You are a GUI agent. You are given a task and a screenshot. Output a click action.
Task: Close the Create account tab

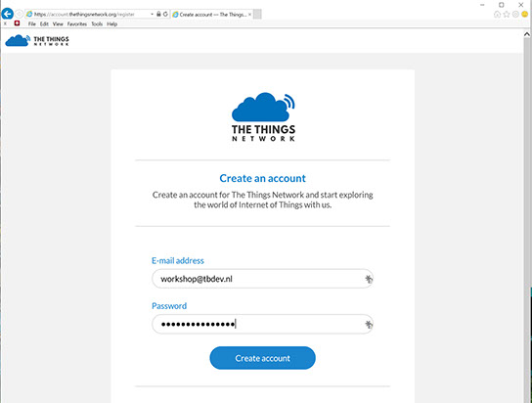click(249, 15)
